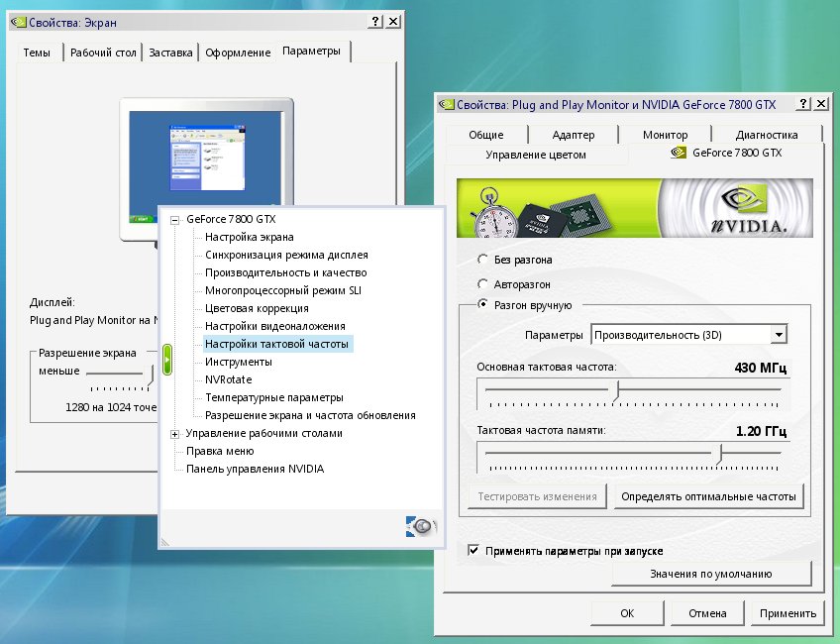Image resolution: width=840 pixels, height=644 pixels.
Task: Toggle the Применять параметры при запуске checkbox
Action: (x=473, y=550)
